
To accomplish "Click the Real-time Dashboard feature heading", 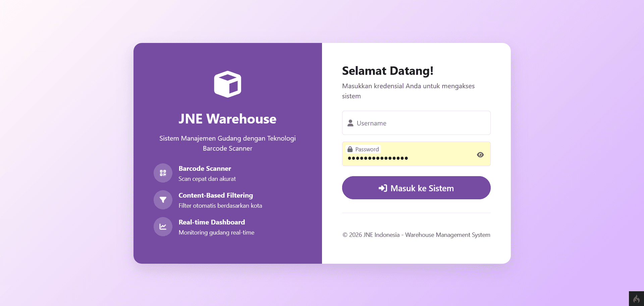I will (212, 222).
